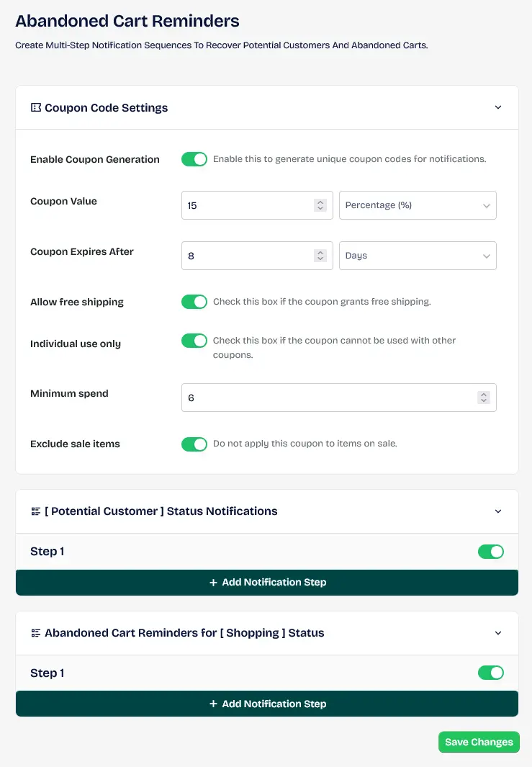Click the Coupon Value number stepper arrows
The height and width of the screenshot is (767, 532).
click(320, 205)
